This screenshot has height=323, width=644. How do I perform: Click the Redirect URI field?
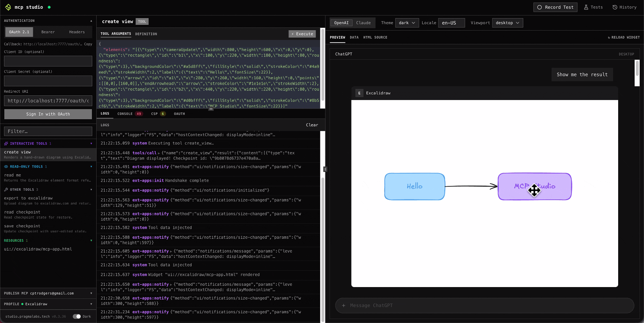(48, 101)
